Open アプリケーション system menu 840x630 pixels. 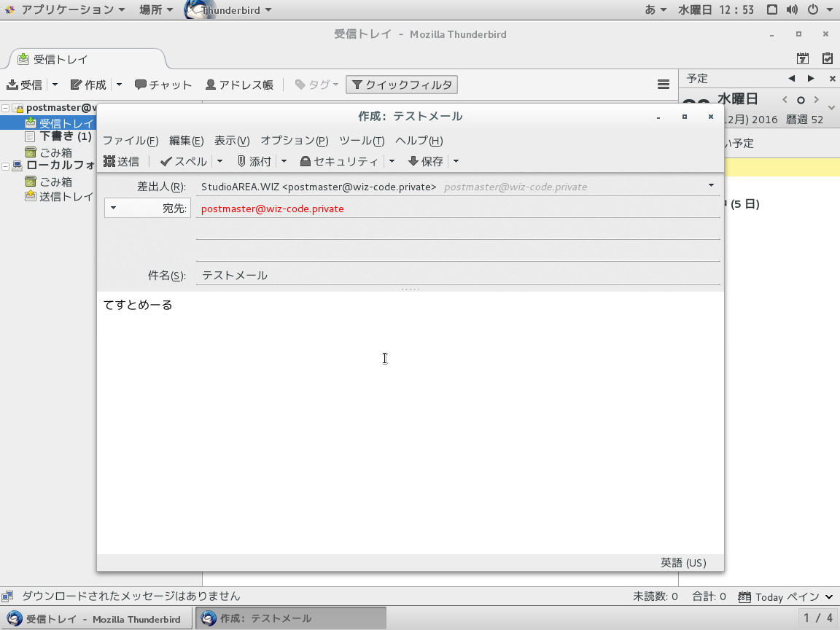tap(65, 9)
